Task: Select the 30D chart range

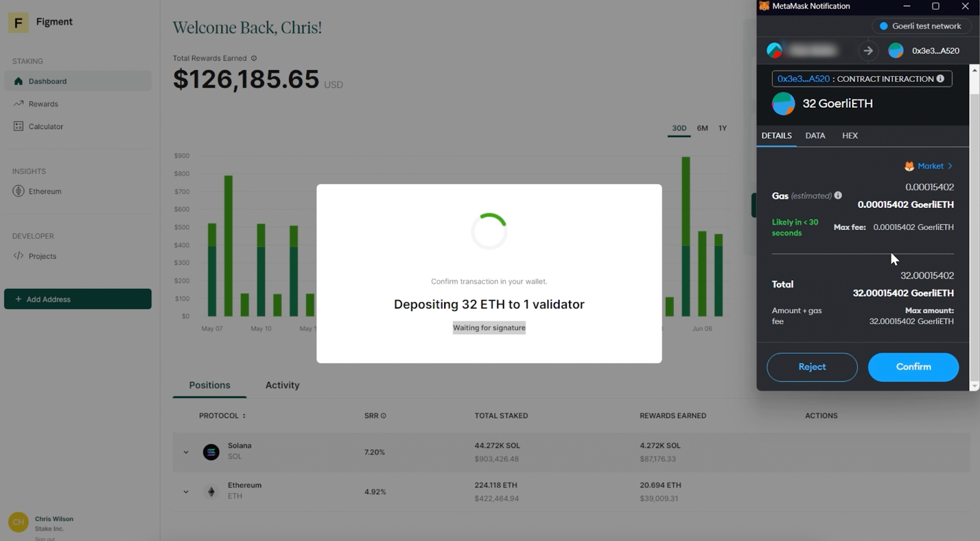Action: 679,129
